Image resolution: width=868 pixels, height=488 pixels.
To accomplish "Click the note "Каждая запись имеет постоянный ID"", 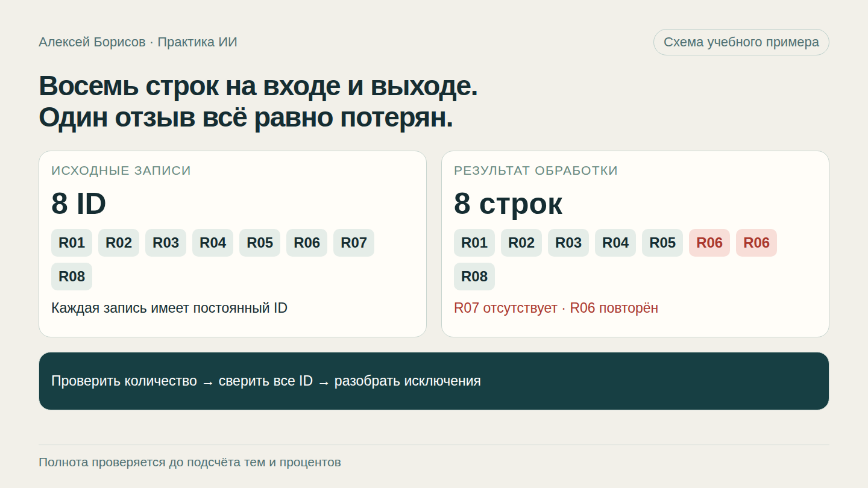I will click(169, 308).
